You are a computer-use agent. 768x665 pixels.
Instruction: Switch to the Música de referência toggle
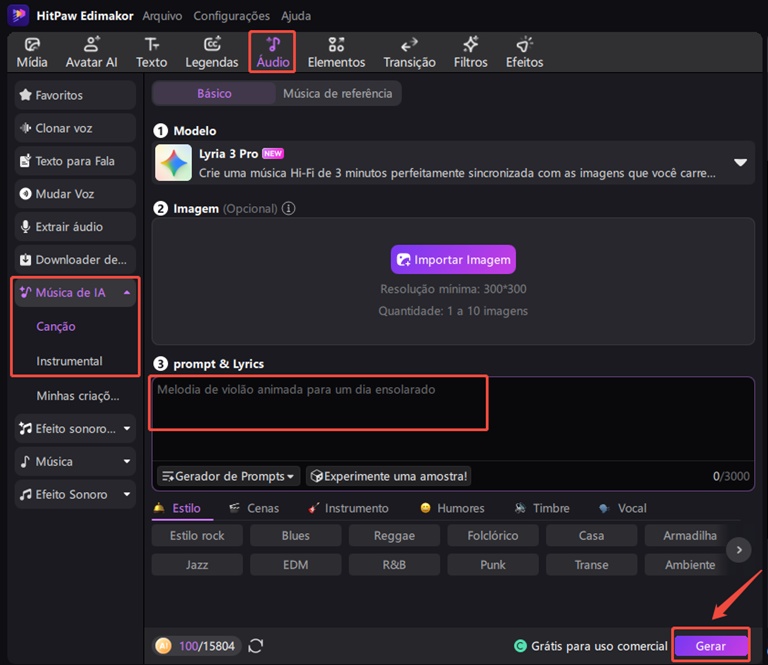pos(337,94)
